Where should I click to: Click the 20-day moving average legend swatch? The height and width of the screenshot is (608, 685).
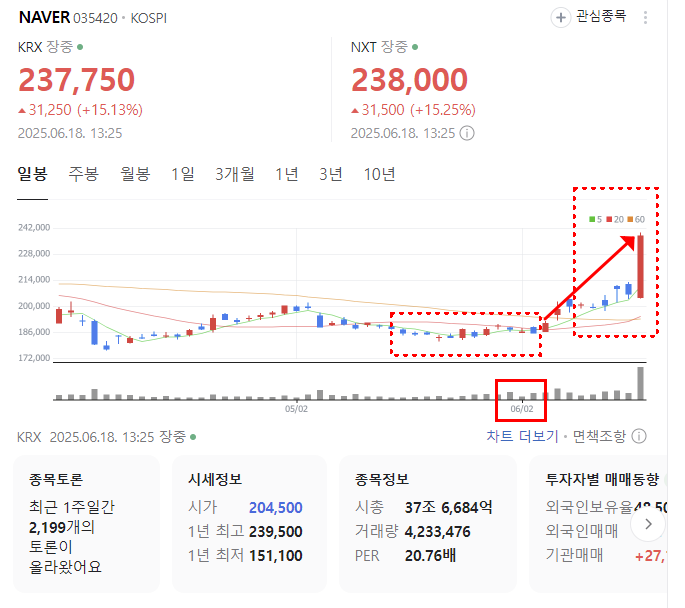click(x=609, y=219)
